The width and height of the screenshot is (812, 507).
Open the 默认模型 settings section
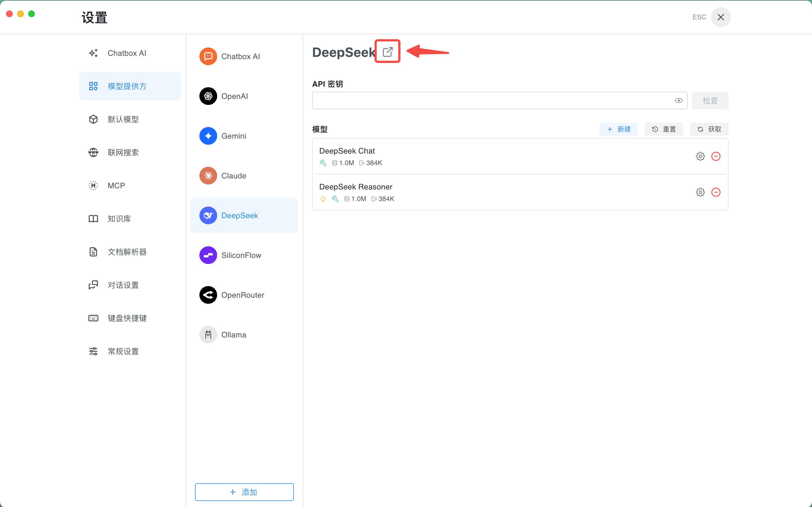[130, 119]
